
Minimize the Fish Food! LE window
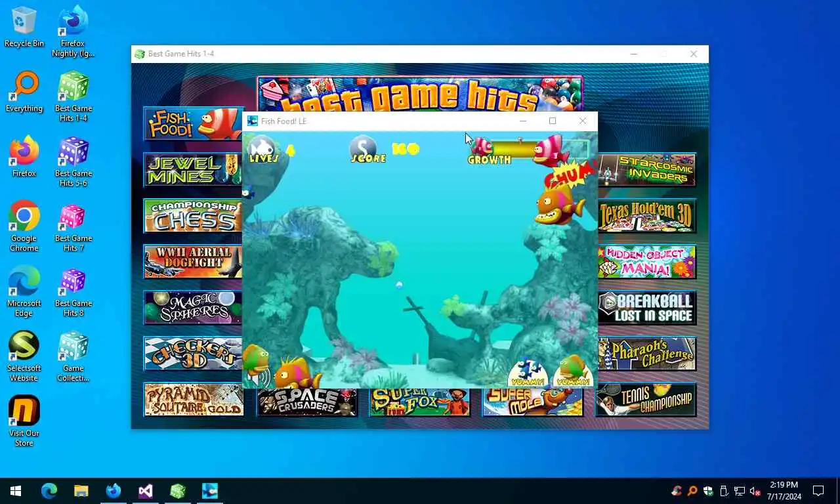point(523,121)
